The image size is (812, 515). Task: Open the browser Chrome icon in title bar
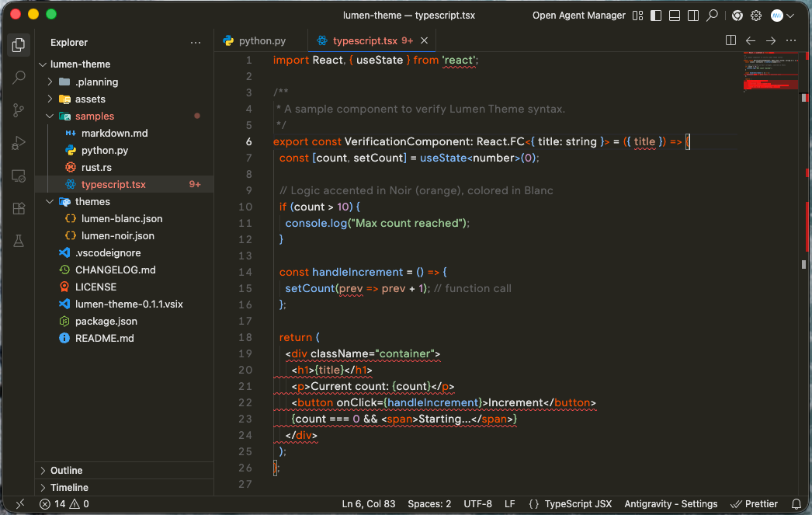[x=737, y=16]
